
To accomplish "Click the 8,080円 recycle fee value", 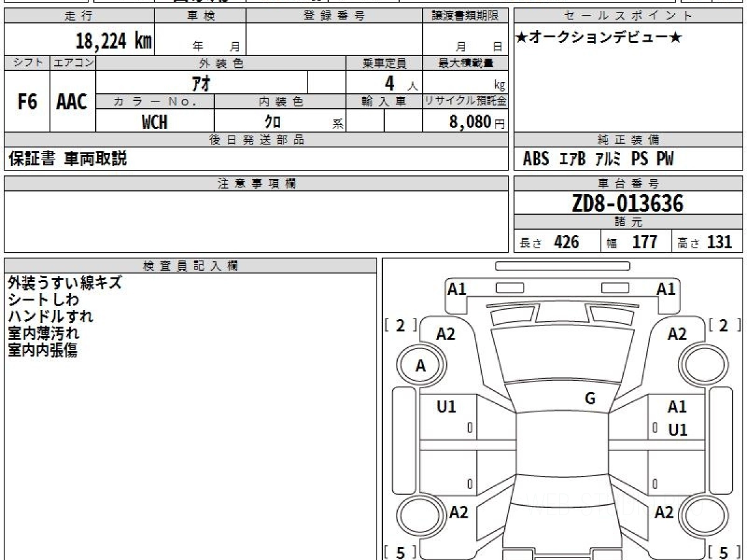I will 477,122.
